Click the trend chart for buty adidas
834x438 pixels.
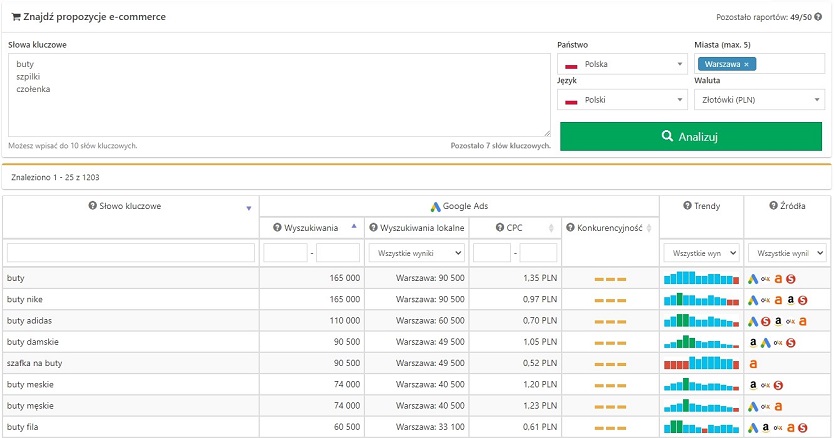701,320
